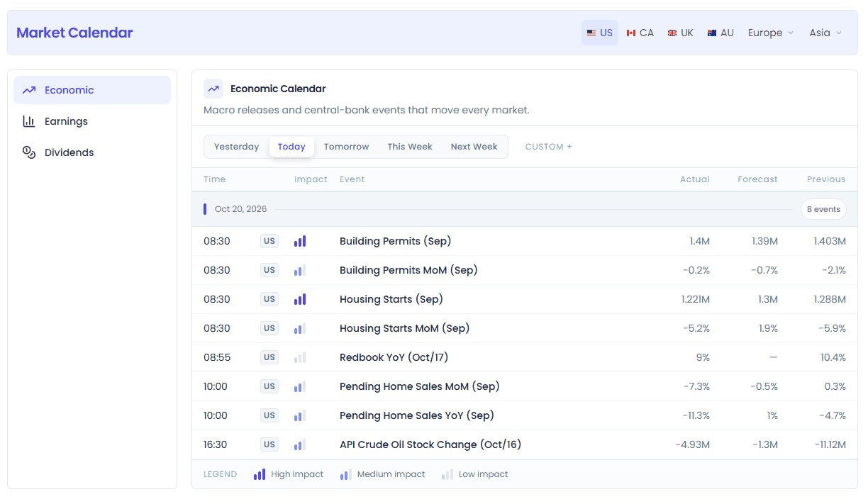The image size is (868, 504).
Task: Click the Economic Calendar header trend icon
Action: (x=213, y=89)
